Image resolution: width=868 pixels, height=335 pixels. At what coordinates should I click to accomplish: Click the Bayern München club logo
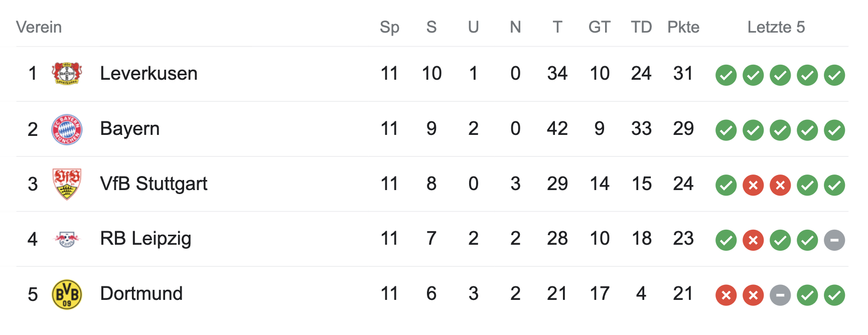coord(67,129)
